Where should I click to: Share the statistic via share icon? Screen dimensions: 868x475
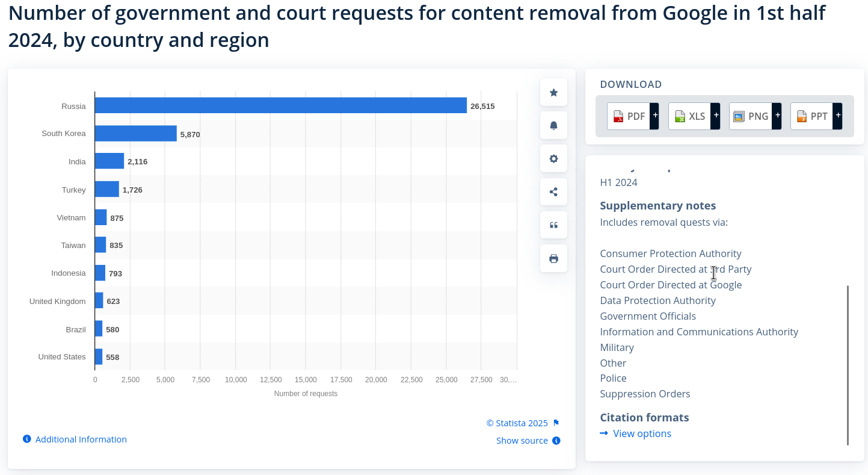click(x=553, y=192)
